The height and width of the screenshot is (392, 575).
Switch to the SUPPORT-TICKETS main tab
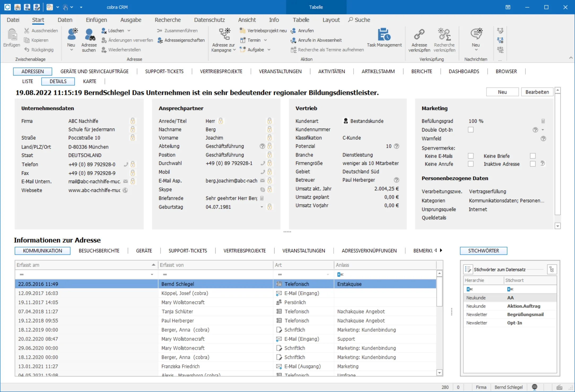pyautogui.click(x=164, y=72)
